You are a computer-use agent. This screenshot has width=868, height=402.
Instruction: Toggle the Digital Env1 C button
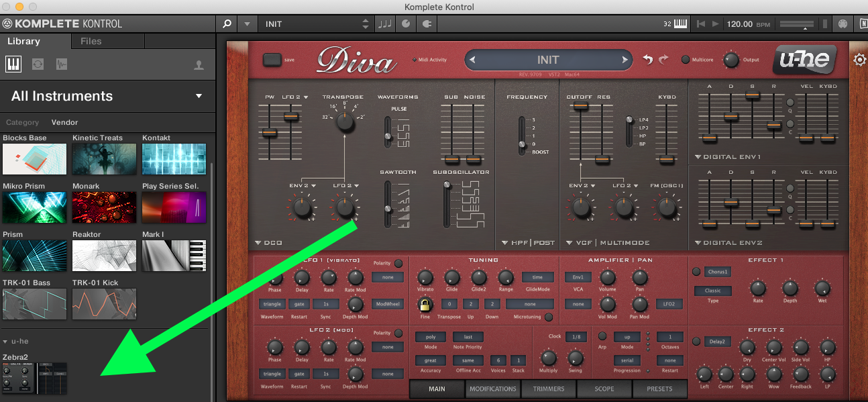(x=790, y=124)
